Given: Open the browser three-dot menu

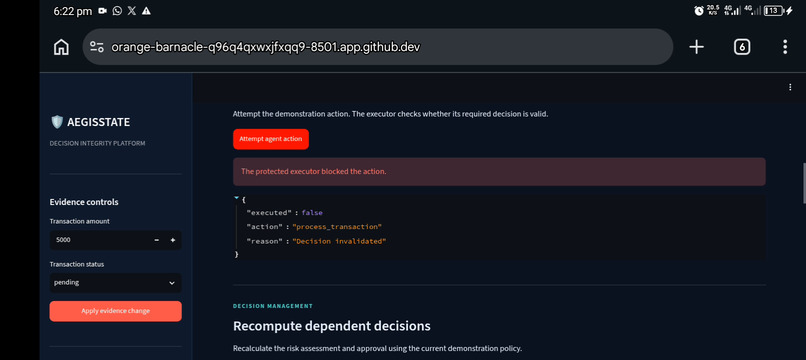Looking at the screenshot, I should pyautogui.click(x=785, y=47).
